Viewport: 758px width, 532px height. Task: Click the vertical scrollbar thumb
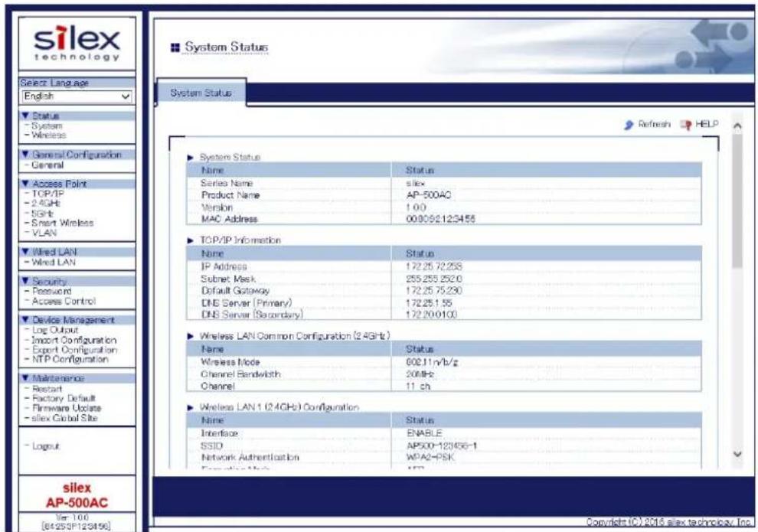737,201
